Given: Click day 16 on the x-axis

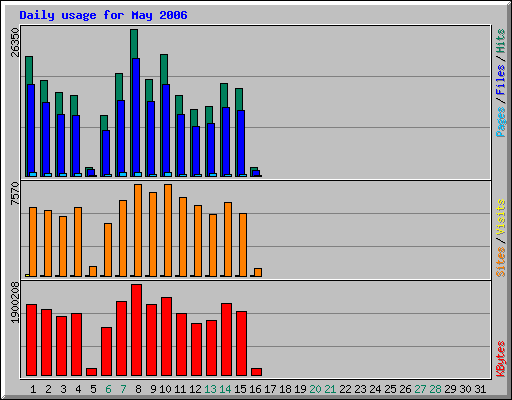Looking at the screenshot, I should (255, 389).
